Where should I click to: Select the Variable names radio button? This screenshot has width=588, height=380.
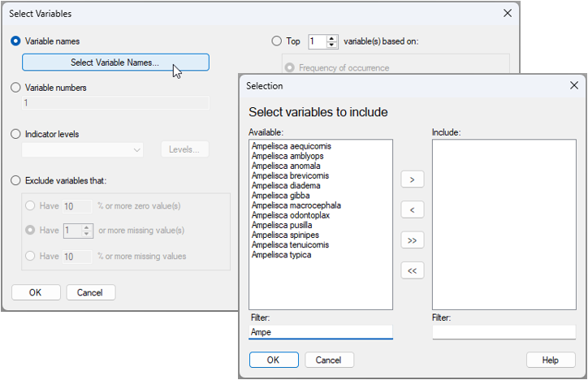pos(16,41)
